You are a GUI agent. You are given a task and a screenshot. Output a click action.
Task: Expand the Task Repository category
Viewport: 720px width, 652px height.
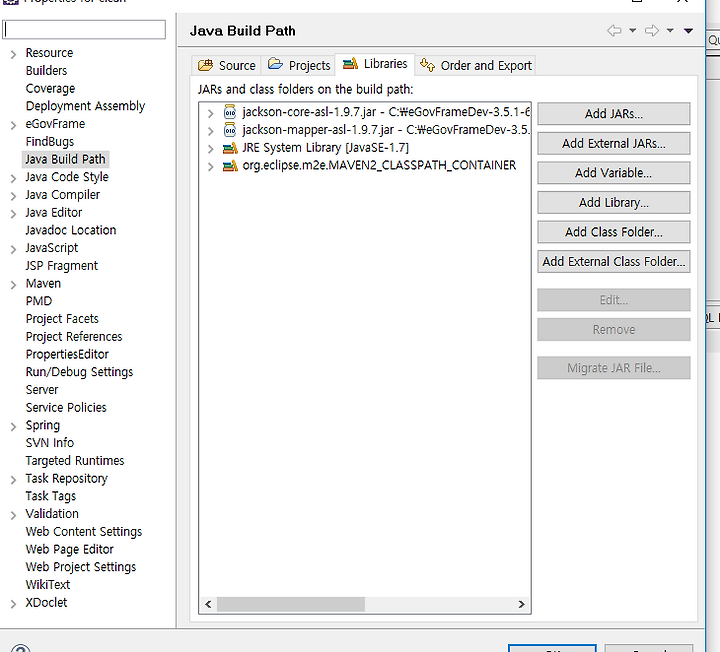13,480
